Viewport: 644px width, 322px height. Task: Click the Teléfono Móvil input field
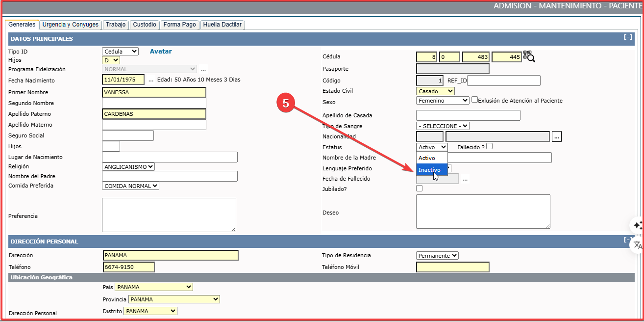(x=452, y=268)
